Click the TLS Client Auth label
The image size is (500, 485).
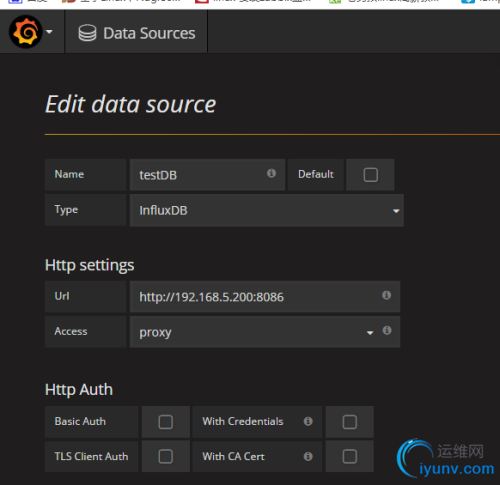(91, 456)
